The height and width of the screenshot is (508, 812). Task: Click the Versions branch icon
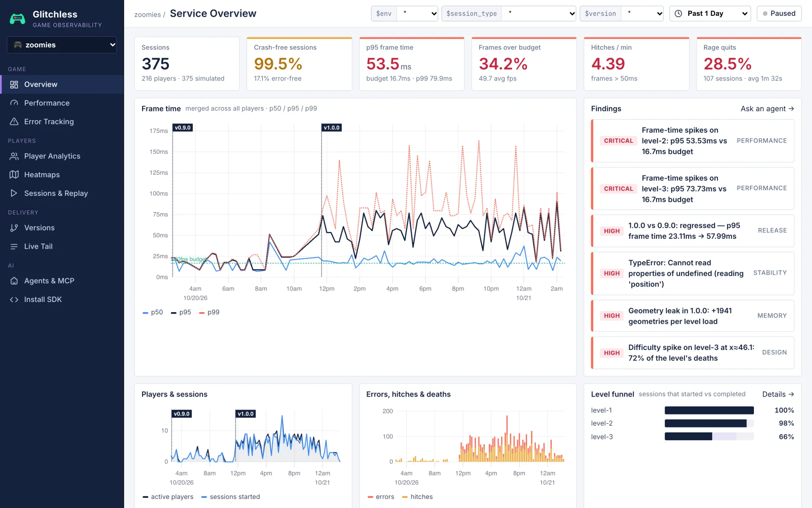tap(14, 228)
